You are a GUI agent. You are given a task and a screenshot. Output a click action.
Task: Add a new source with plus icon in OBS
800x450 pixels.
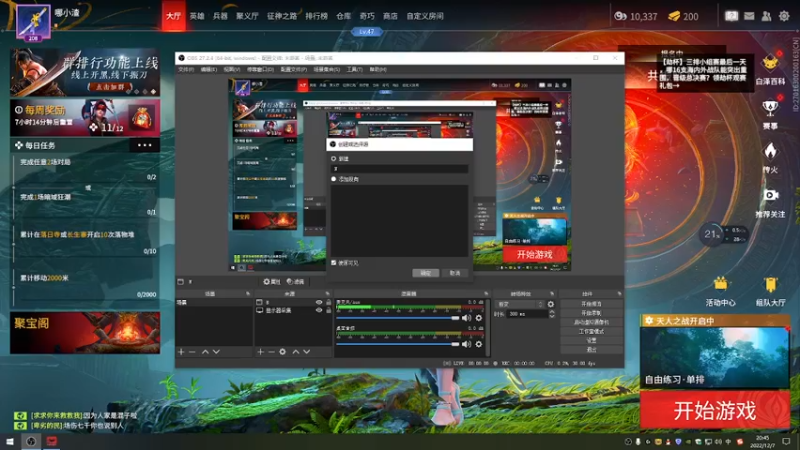261,352
